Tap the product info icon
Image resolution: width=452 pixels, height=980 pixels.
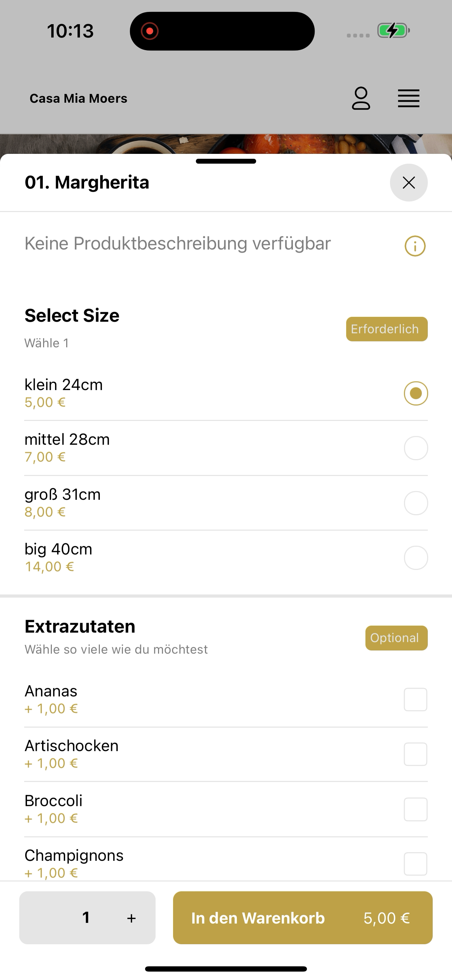[415, 246]
